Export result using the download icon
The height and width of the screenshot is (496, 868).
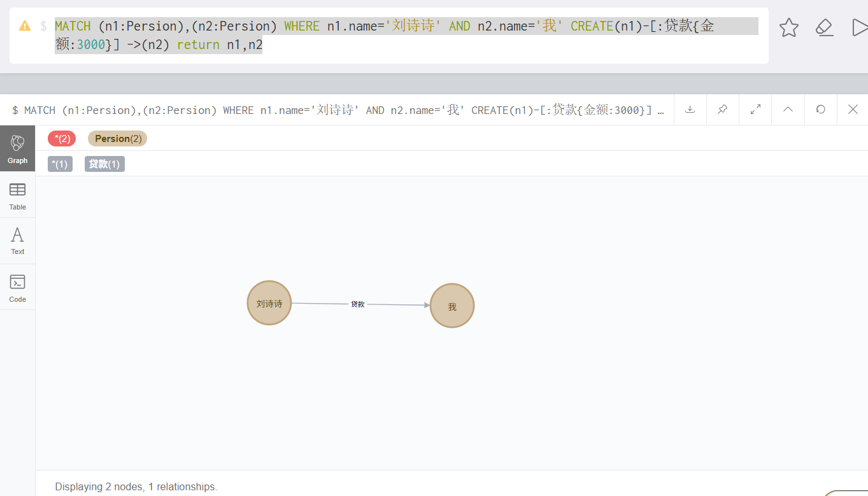point(690,110)
